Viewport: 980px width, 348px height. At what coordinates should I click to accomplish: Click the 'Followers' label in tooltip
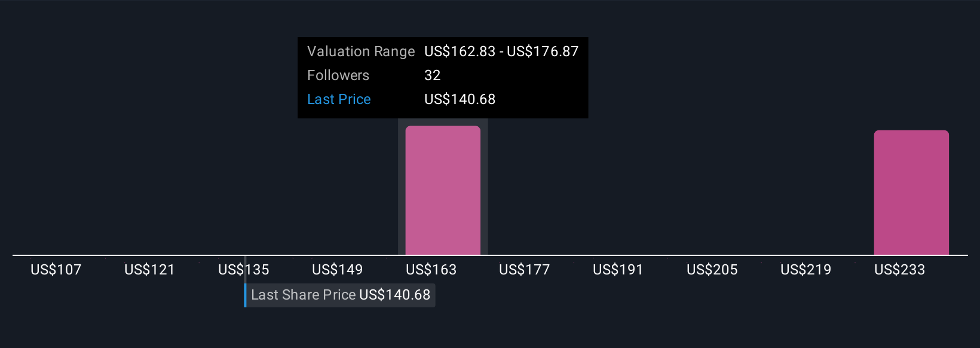pos(338,75)
